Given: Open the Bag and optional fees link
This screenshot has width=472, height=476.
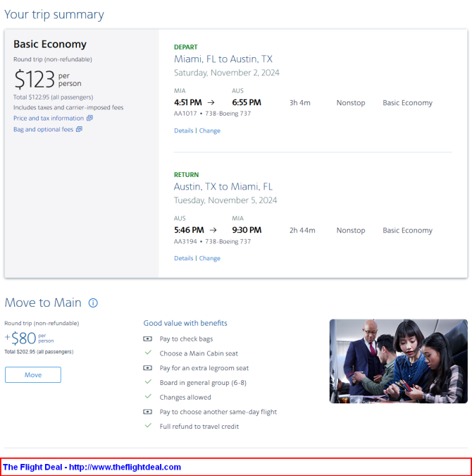Looking at the screenshot, I should (44, 129).
